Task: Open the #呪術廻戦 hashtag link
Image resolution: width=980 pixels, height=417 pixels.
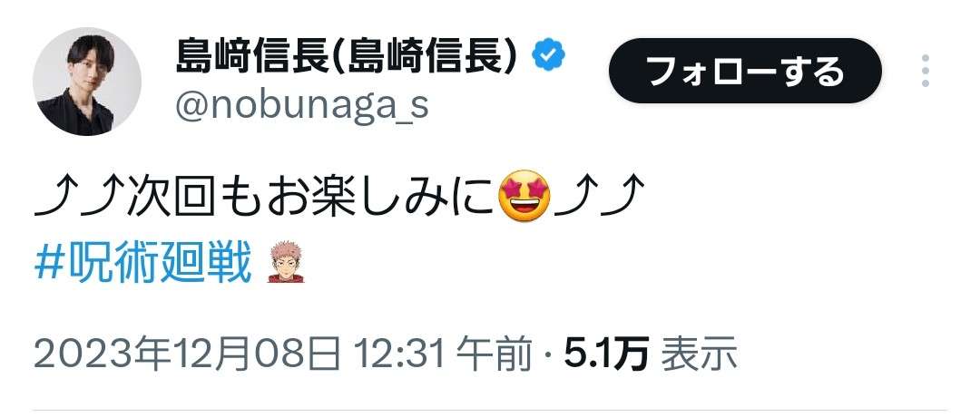Action: 142,263
